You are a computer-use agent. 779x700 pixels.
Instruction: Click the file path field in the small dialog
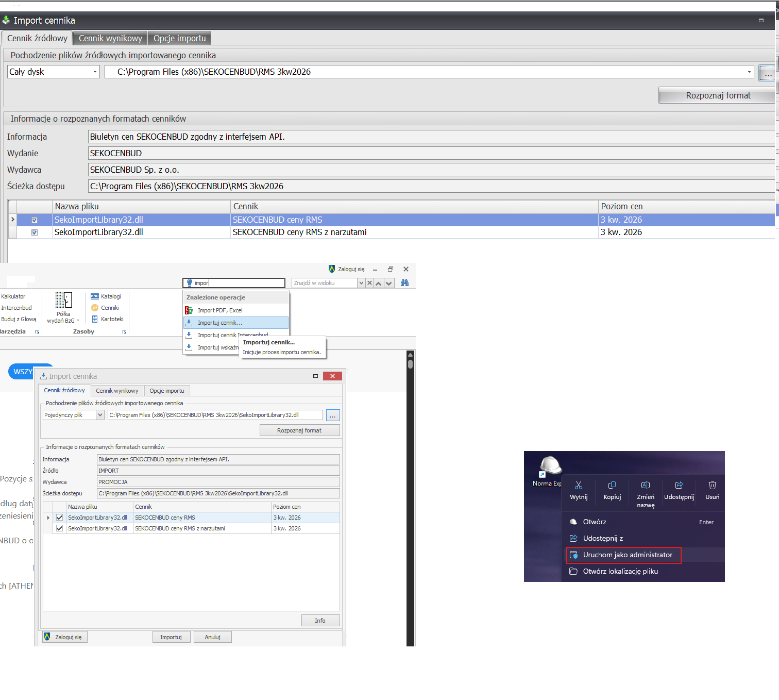coord(215,415)
